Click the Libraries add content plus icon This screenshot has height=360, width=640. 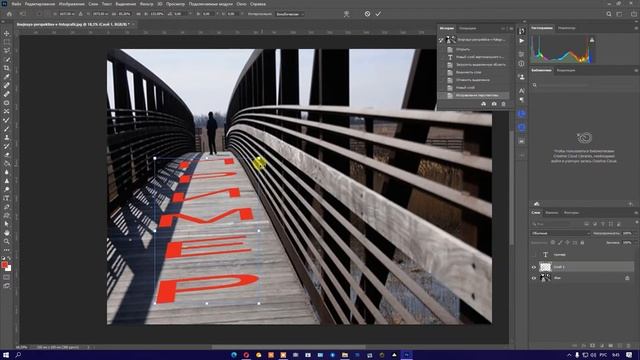coord(631,204)
